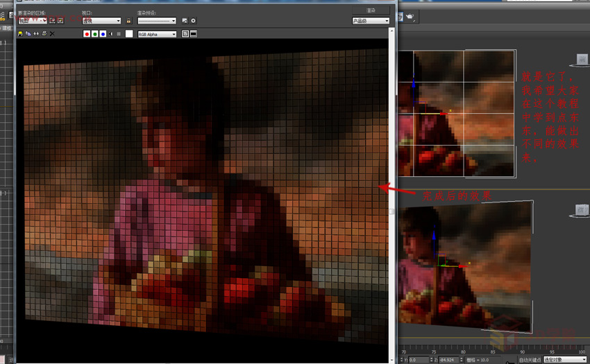Click the Y coordinate input field
This screenshot has width=590, height=364.
pos(419,360)
